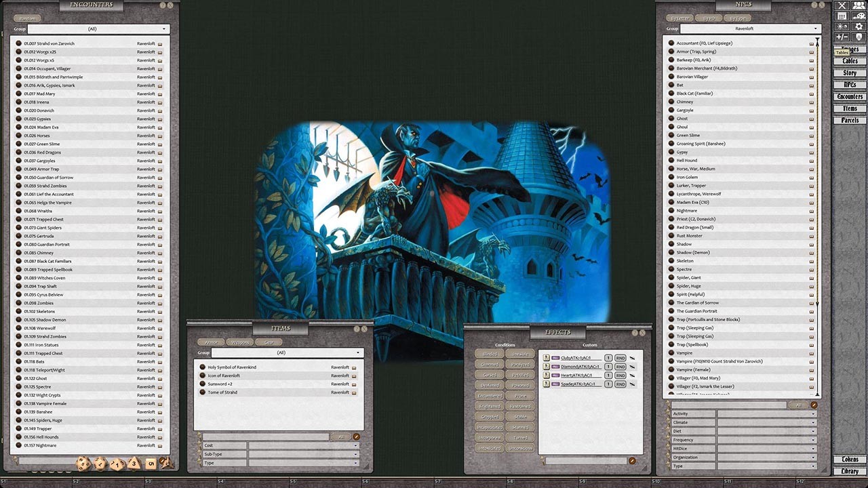868x488 pixels.
Task: Open the Options gear icon in sidebar
Action: coord(859,26)
